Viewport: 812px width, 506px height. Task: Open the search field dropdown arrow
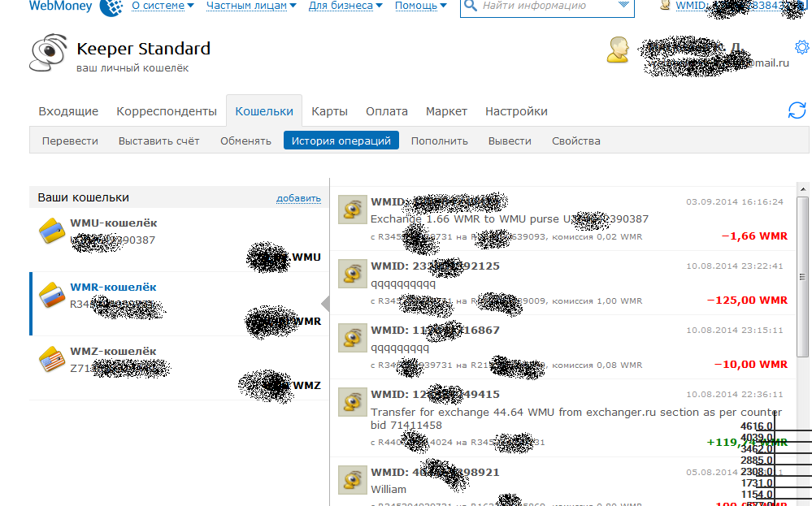pos(623,5)
